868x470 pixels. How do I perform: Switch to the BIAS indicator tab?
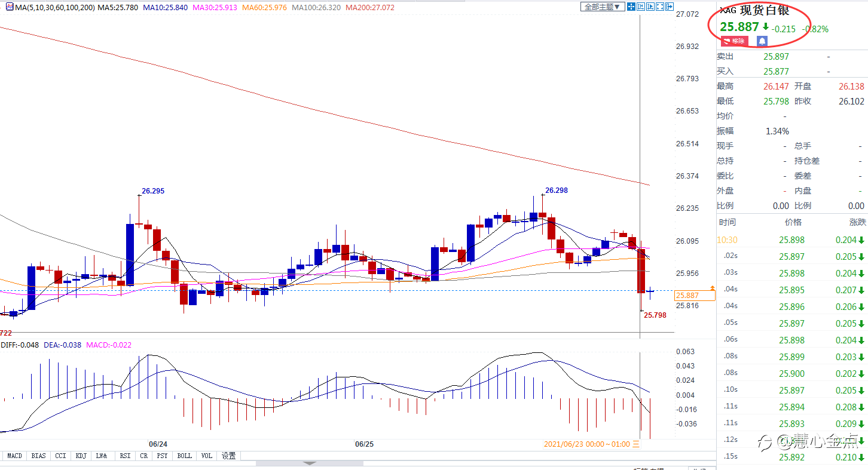38,456
